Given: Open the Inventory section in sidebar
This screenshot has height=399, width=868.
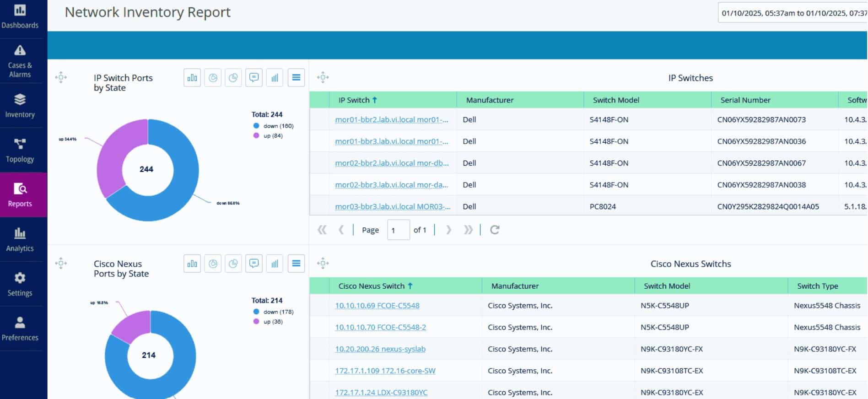Looking at the screenshot, I should coord(20,106).
